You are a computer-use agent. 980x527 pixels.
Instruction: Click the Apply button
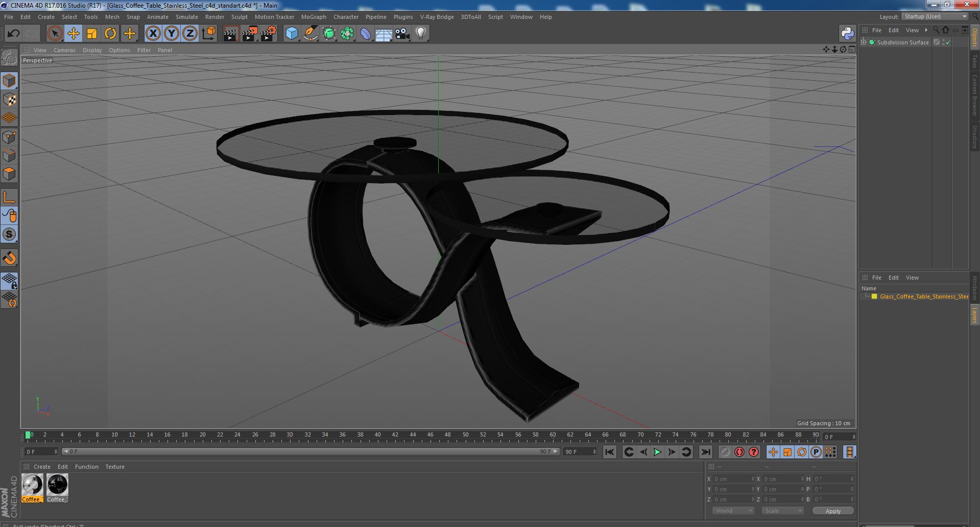[x=833, y=511]
